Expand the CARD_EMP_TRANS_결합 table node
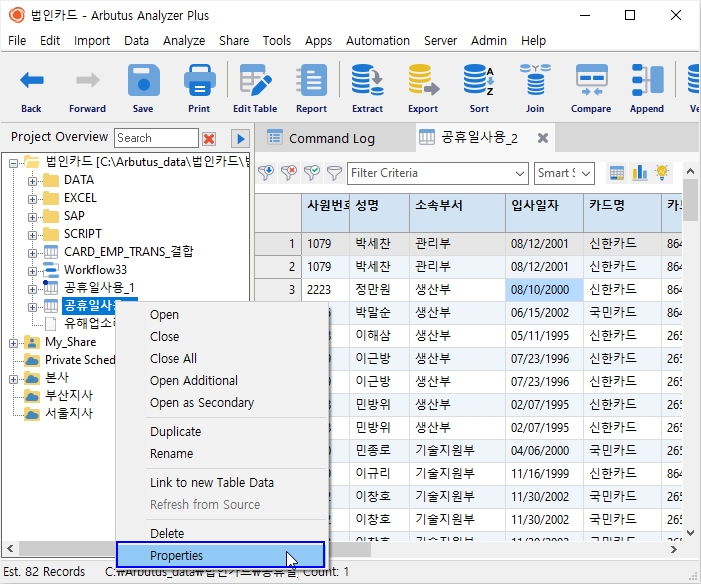Screen dimensions: 701x584 point(32,253)
